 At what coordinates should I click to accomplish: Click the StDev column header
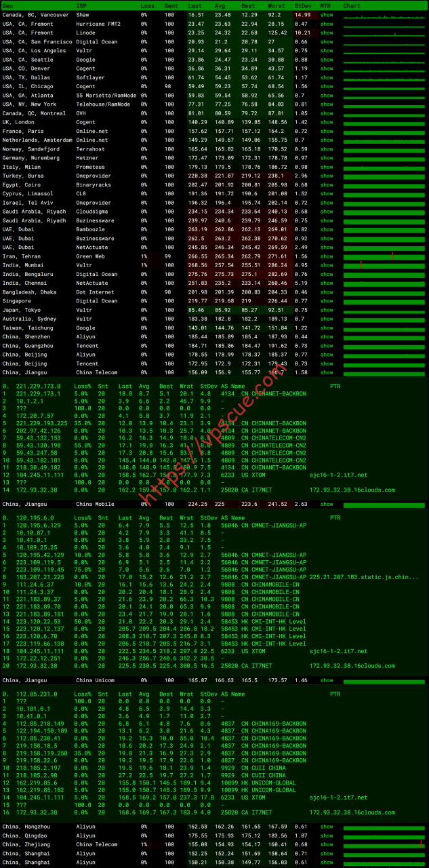click(303, 5)
